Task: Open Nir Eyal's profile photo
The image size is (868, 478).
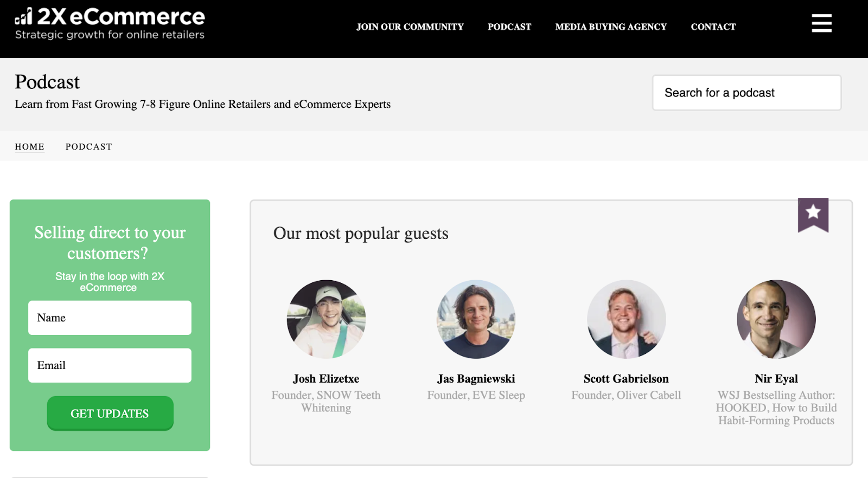Action: 776,319
